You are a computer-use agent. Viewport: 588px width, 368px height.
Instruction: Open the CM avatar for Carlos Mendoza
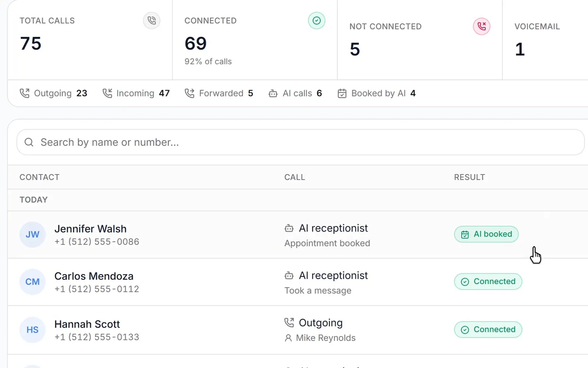pyautogui.click(x=32, y=282)
